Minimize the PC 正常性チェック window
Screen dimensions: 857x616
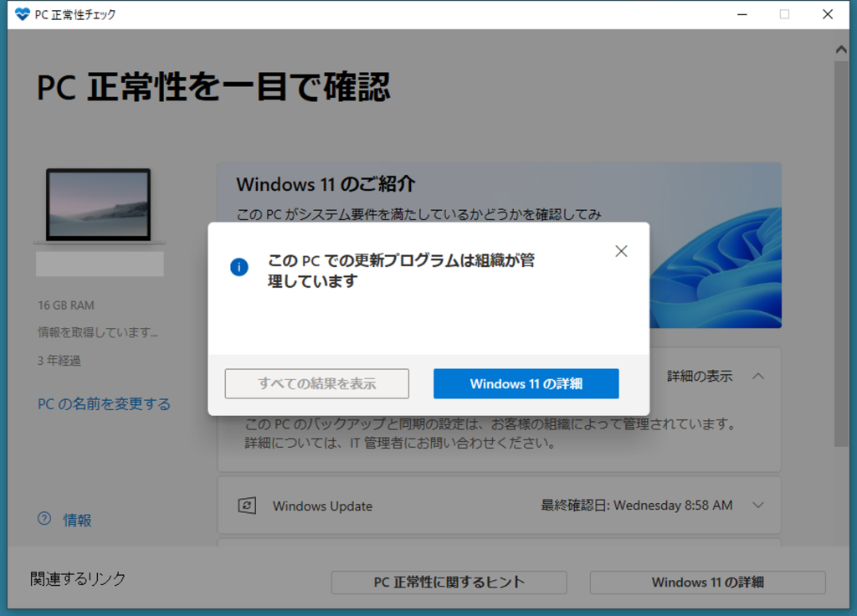pyautogui.click(x=742, y=15)
